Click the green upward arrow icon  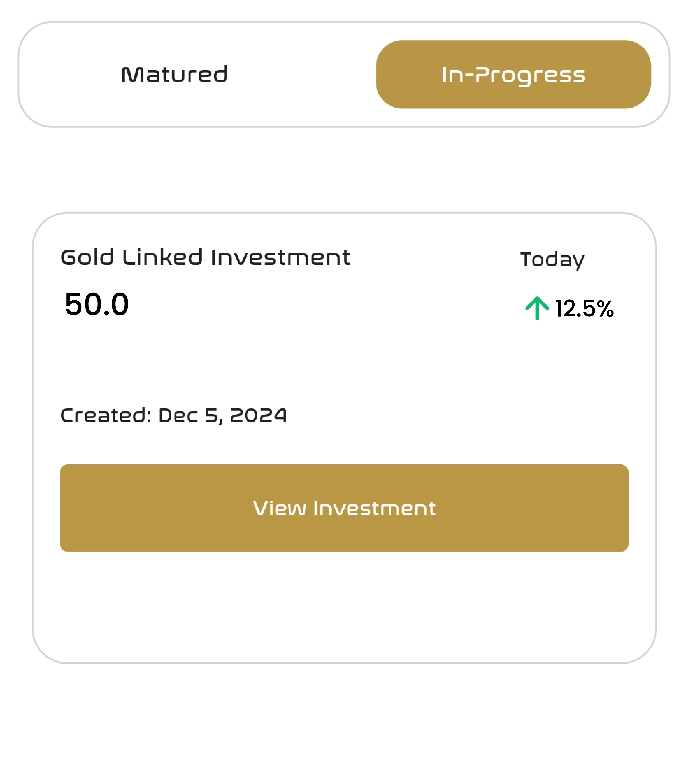pyautogui.click(x=537, y=308)
